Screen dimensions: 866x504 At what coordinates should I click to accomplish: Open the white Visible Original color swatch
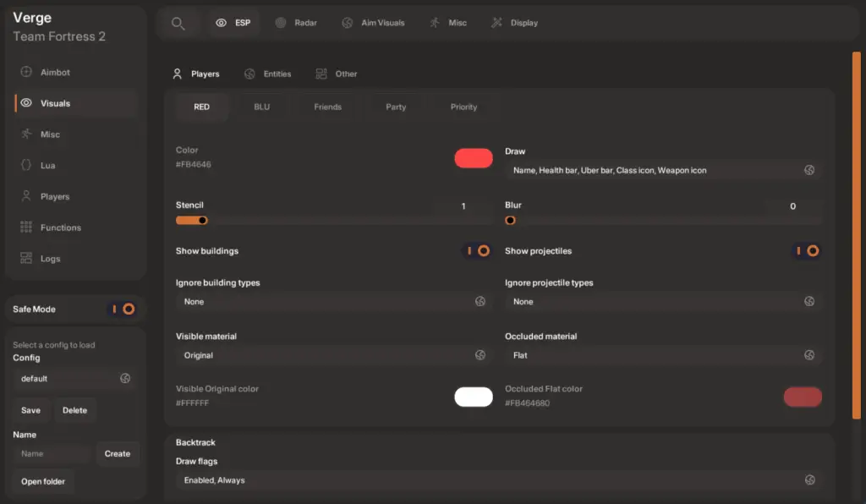click(474, 397)
